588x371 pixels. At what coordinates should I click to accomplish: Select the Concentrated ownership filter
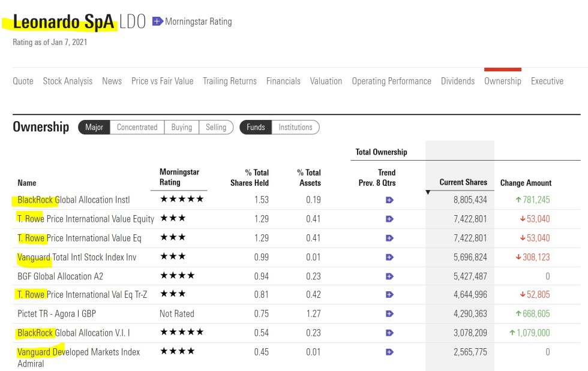(x=137, y=127)
